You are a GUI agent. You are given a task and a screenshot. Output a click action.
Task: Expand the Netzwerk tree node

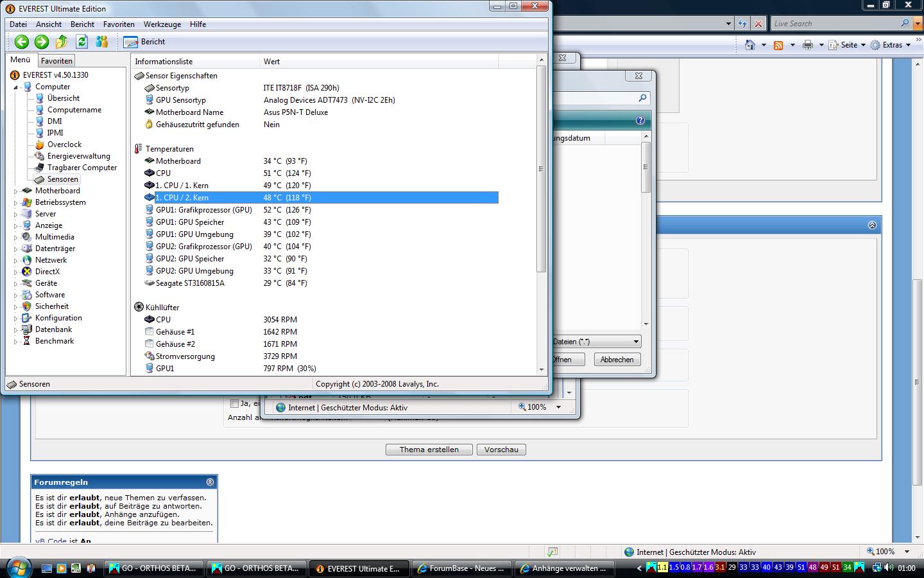[16, 260]
